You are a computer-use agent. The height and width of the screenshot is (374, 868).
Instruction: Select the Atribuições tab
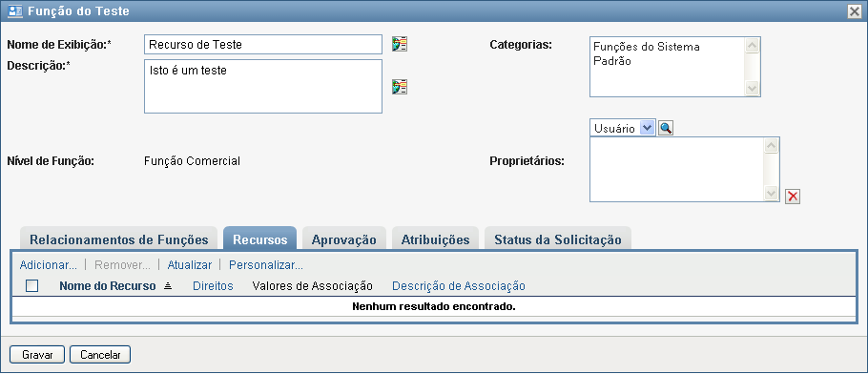435,239
